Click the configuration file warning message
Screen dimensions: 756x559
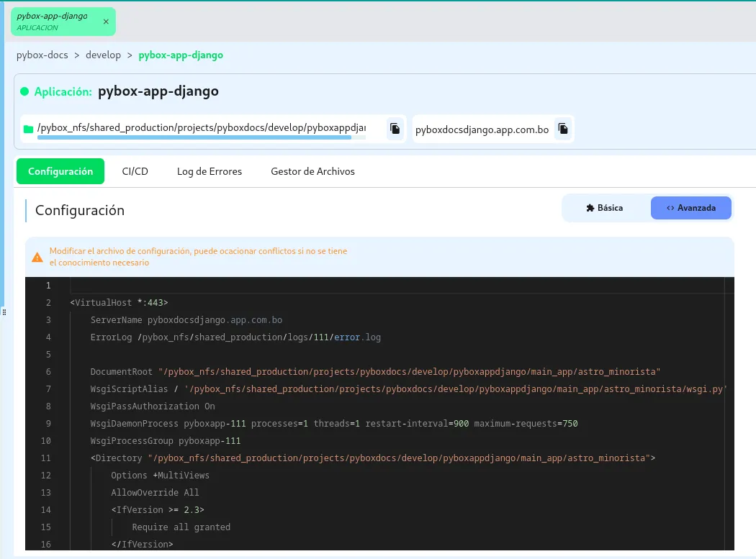198,257
